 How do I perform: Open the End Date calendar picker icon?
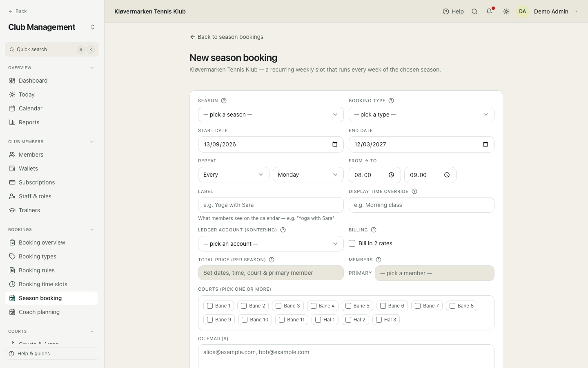pyautogui.click(x=486, y=144)
